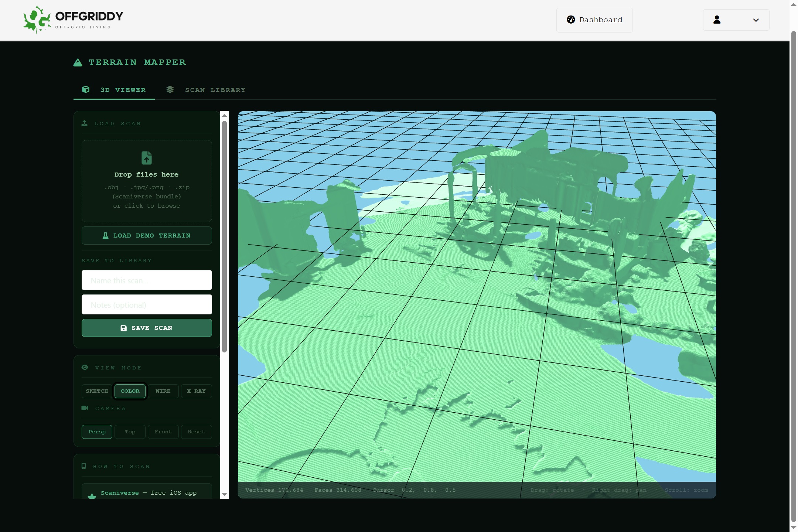Open the Dashboard link
Viewport: 798px width, 532px height.
click(x=594, y=20)
